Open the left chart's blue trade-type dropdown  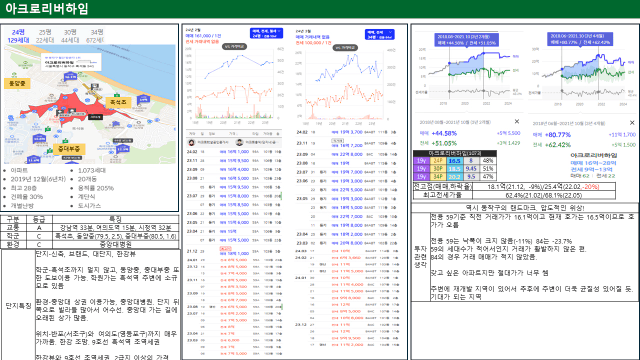(x=266, y=33)
